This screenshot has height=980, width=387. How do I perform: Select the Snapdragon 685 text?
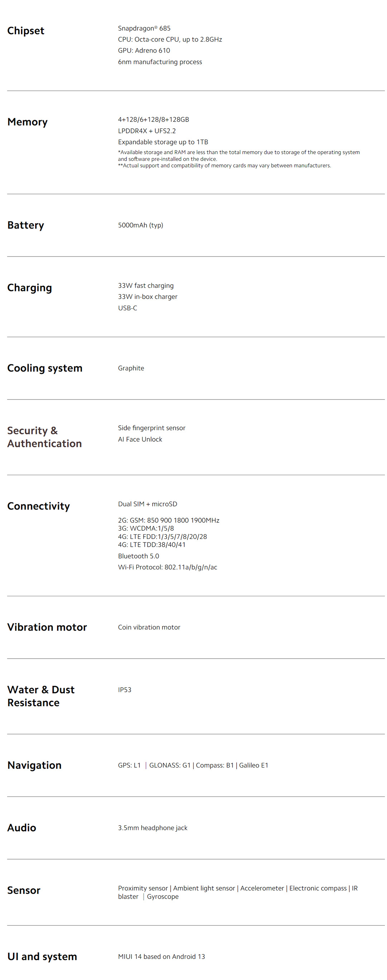(x=144, y=28)
